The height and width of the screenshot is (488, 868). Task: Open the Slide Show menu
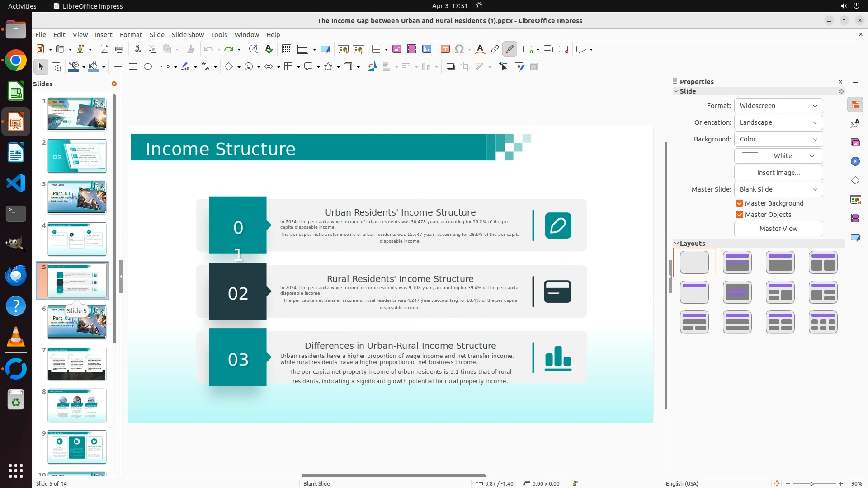(187, 35)
